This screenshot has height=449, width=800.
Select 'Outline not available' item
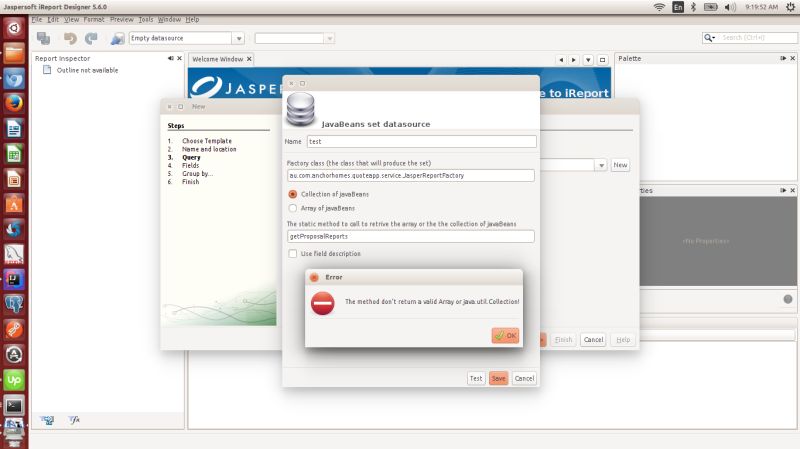(x=87, y=70)
